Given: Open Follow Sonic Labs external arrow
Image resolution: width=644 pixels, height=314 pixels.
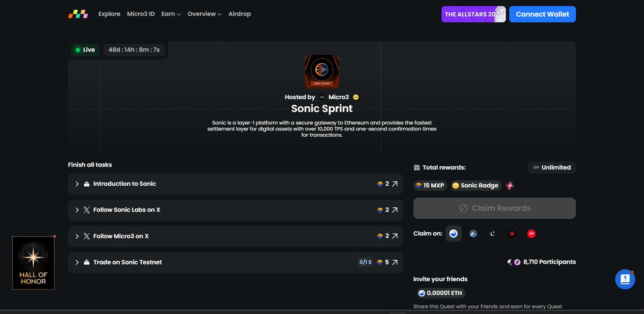Looking at the screenshot, I should (x=395, y=210).
